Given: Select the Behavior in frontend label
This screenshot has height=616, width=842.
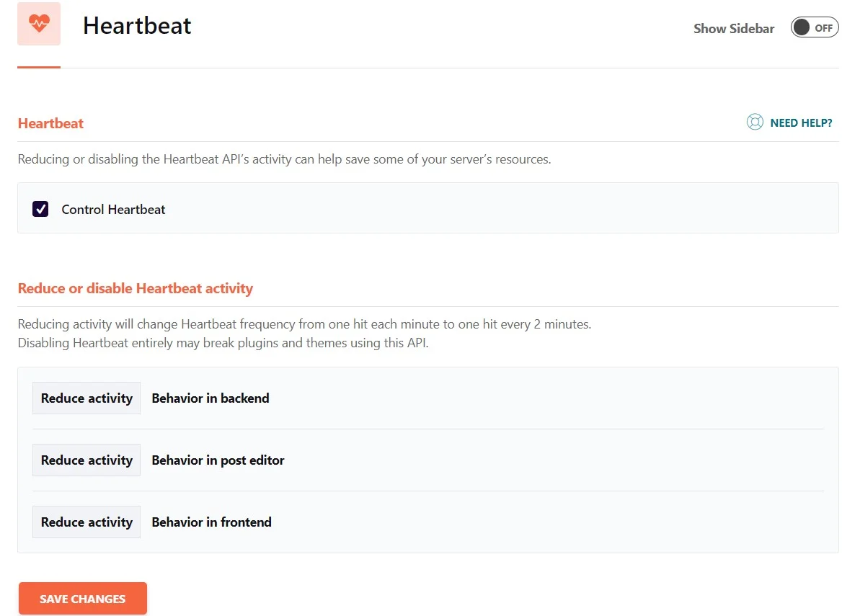Looking at the screenshot, I should tap(211, 522).
